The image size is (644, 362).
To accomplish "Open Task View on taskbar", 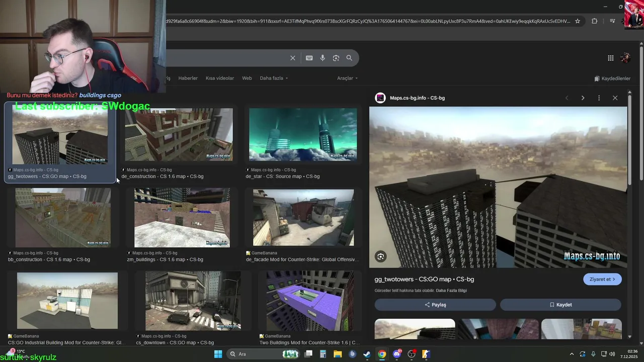I will pyautogui.click(x=308, y=354).
